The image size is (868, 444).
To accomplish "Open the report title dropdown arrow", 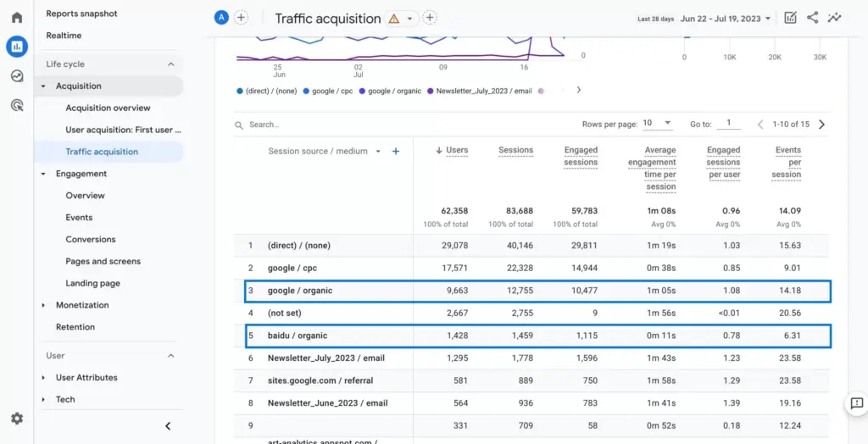I will point(409,19).
